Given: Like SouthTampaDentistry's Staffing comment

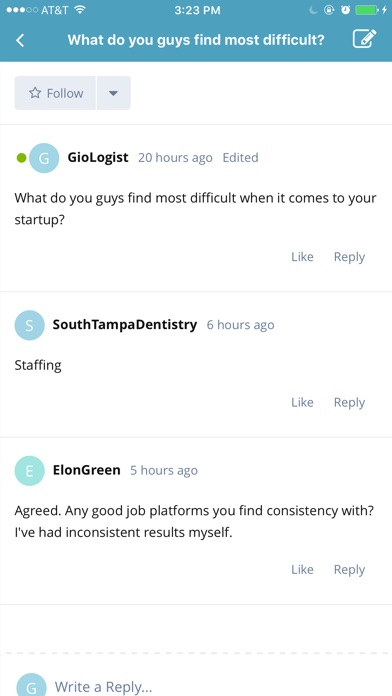Looking at the screenshot, I should point(302,403).
